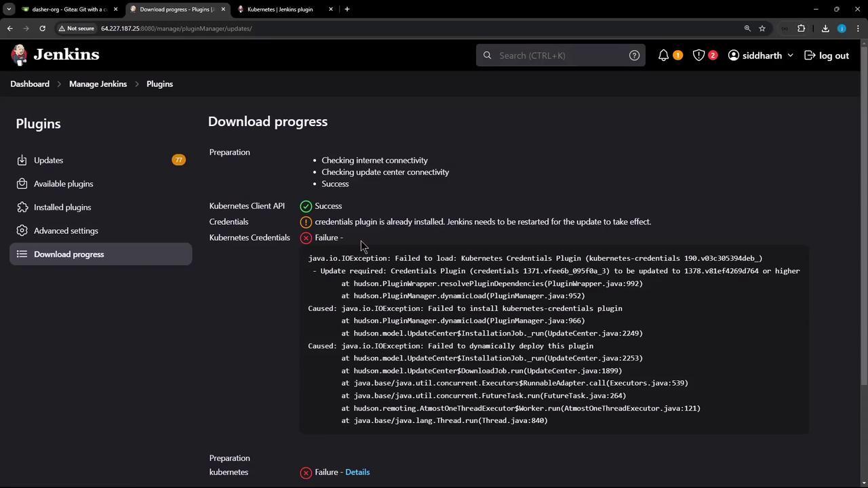
Task: Expand the siddharth user dropdown
Action: (x=790, y=56)
